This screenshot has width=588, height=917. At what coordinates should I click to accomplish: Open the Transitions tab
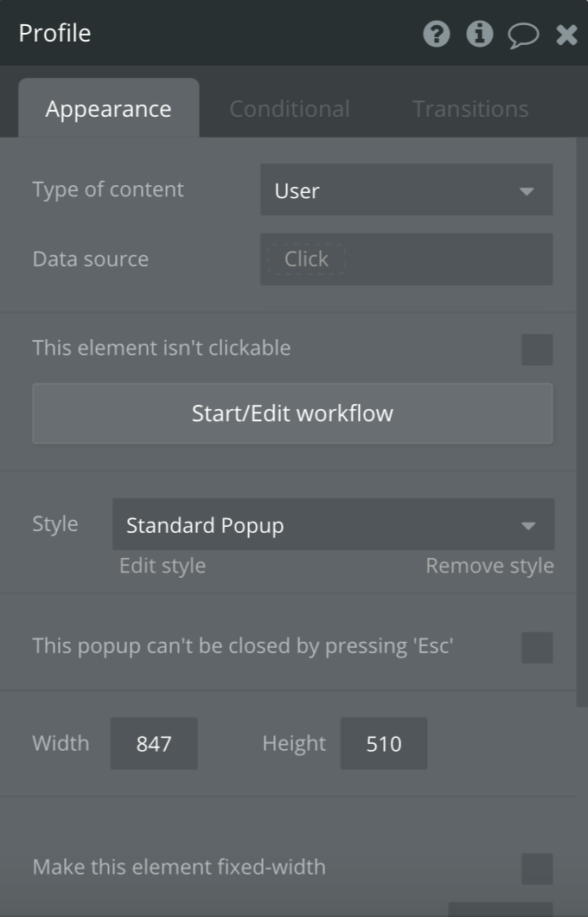point(470,109)
